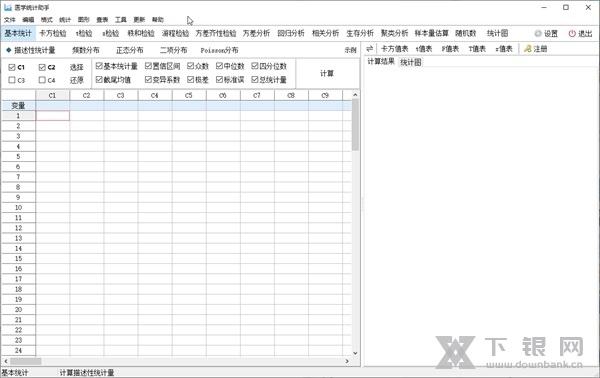The width and height of the screenshot is (600, 378).
Task: Choose the 频数分布 sub-tab
Action: pyautogui.click(x=86, y=50)
